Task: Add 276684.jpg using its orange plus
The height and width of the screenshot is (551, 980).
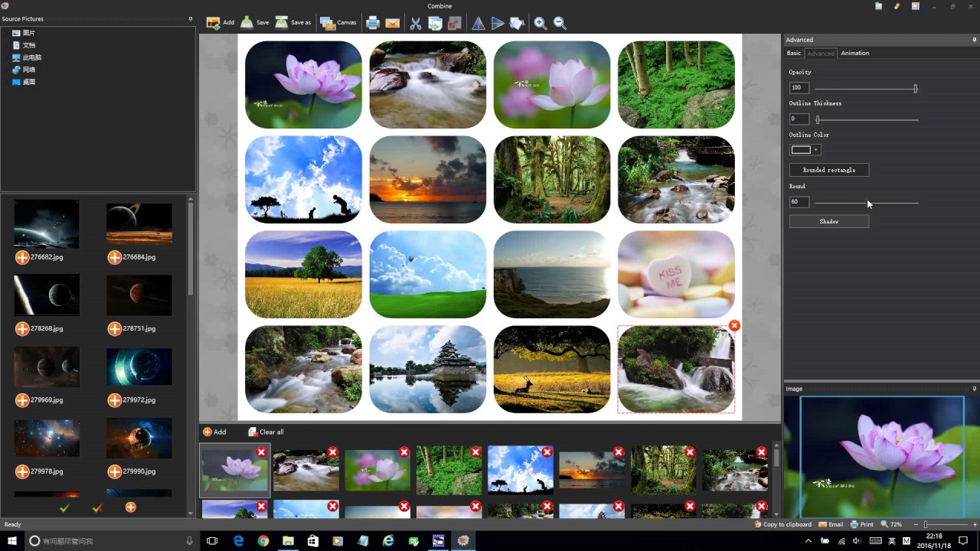Action: coord(114,257)
